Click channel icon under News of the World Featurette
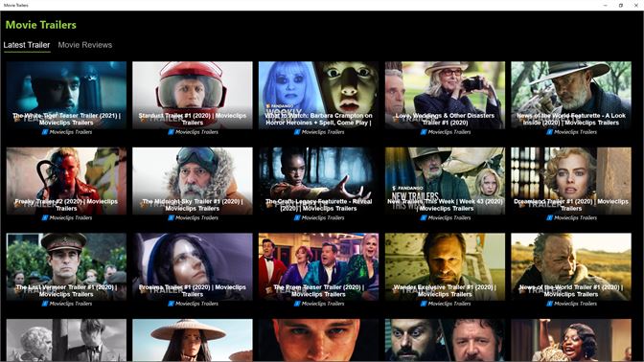This screenshot has height=362, width=644. point(549,132)
